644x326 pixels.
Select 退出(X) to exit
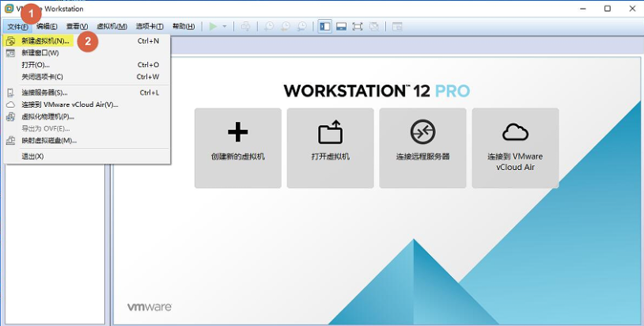tap(87, 157)
